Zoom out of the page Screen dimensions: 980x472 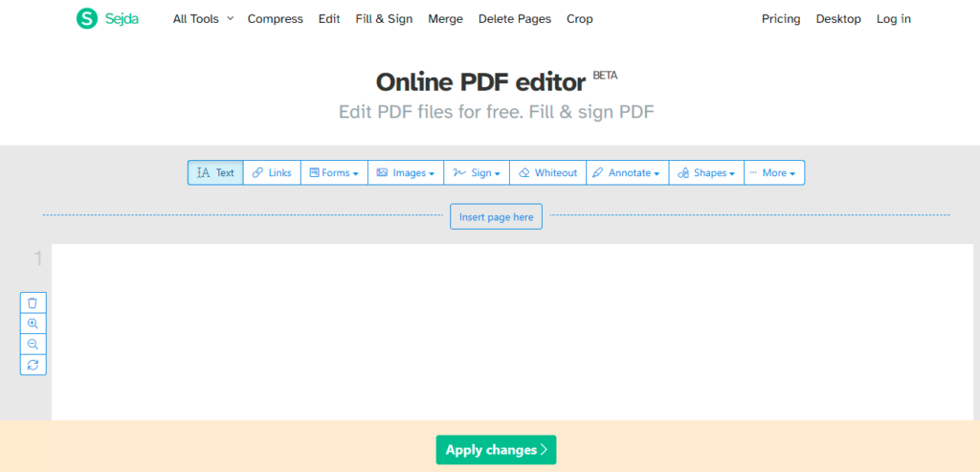point(33,344)
